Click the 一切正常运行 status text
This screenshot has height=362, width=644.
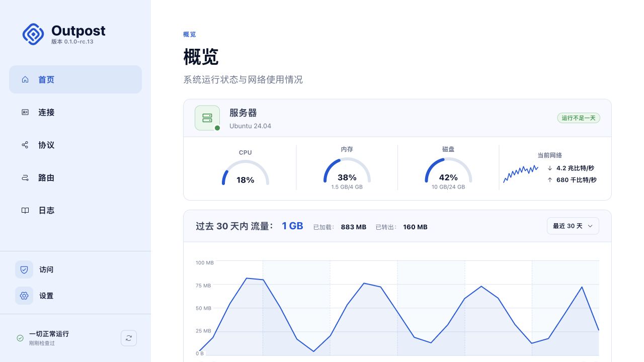click(49, 334)
